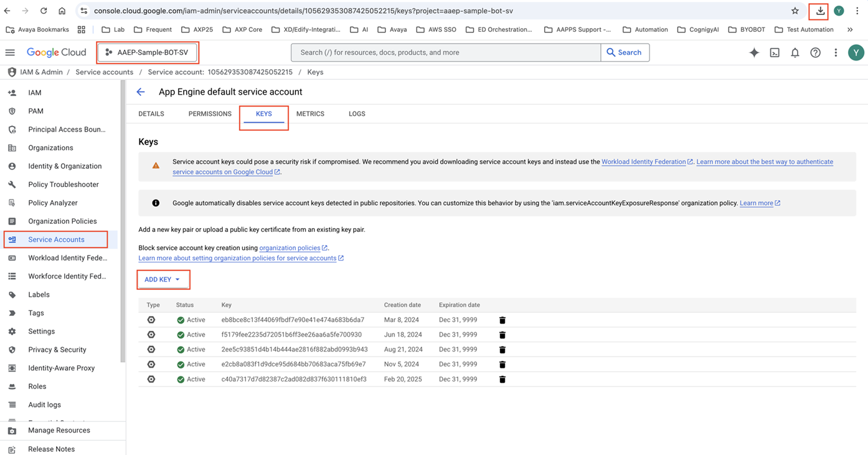Click the Service accounts breadcrumb
The width and height of the screenshot is (868, 455).
click(104, 72)
